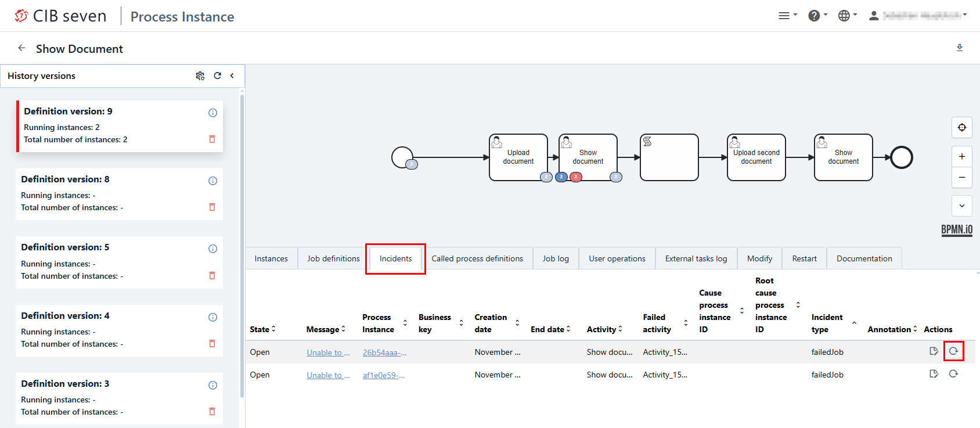Collapse the history versions side panel
Viewport: 980px width, 428px height.
coord(232,75)
